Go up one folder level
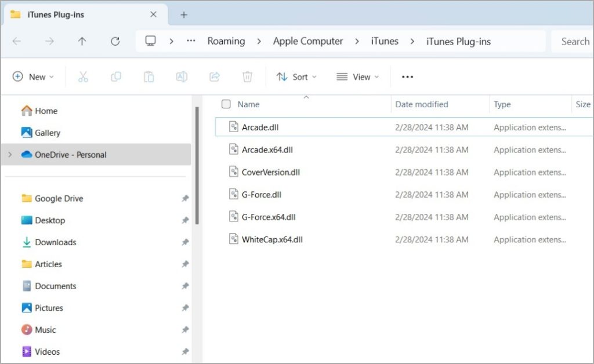Viewport: 594px width, 364px height. (82, 41)
